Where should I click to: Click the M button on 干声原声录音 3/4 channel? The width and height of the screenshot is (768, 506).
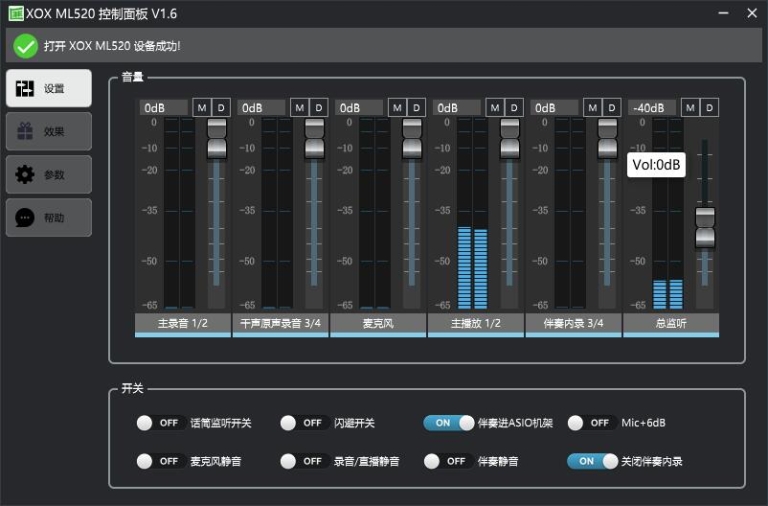tap(300, 108)
